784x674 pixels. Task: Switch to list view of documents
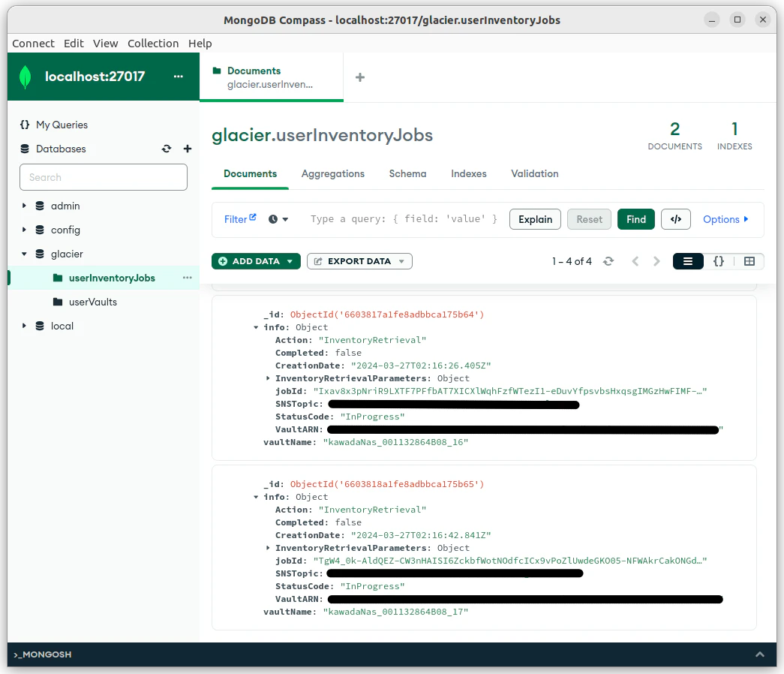[688, 261]
